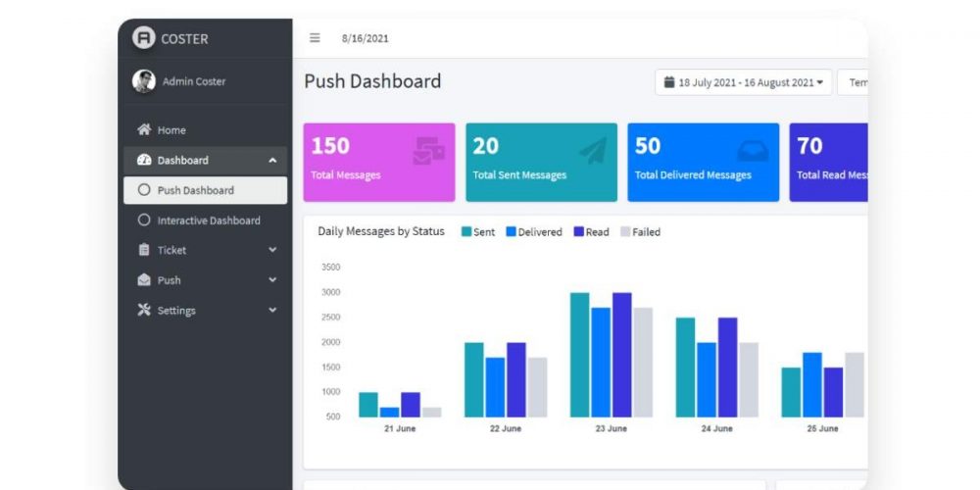Click the Failed legend color swatch
The height and width of the screenshot is (490, 980).
[625, 232]
